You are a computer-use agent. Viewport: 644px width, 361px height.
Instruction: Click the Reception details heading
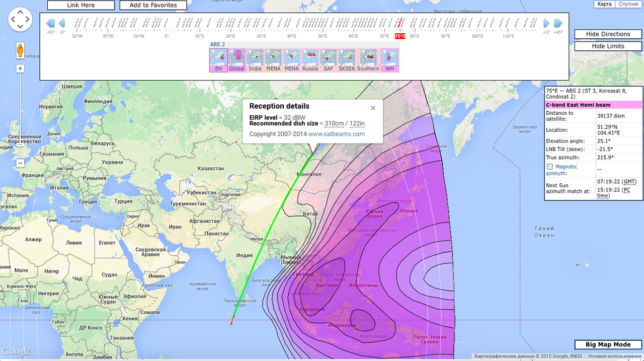(279, 106)
